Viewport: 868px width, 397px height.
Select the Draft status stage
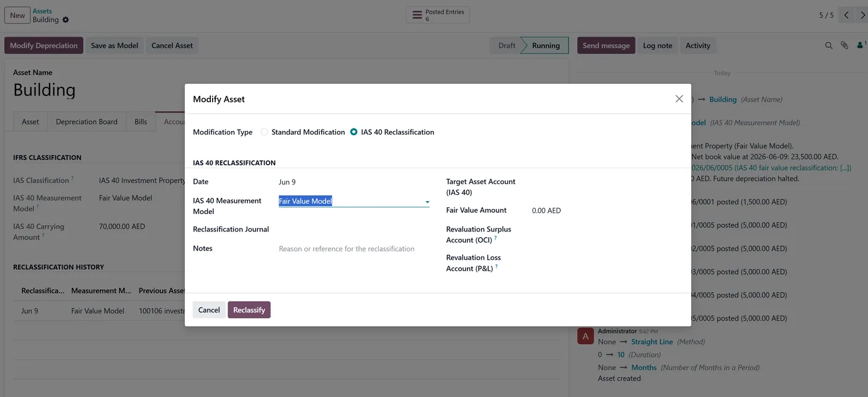[507, 45]
